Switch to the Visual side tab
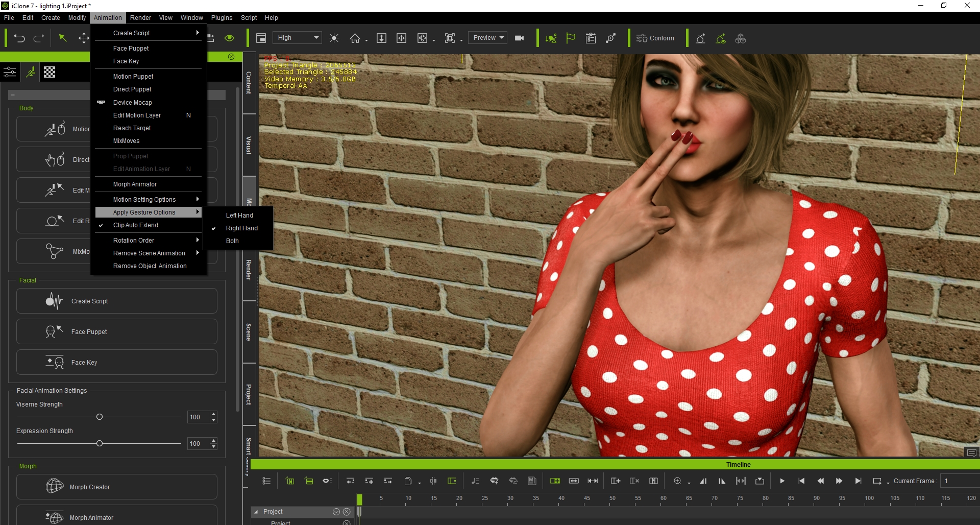This screenshot has width=980, height=525. point(249,145)
